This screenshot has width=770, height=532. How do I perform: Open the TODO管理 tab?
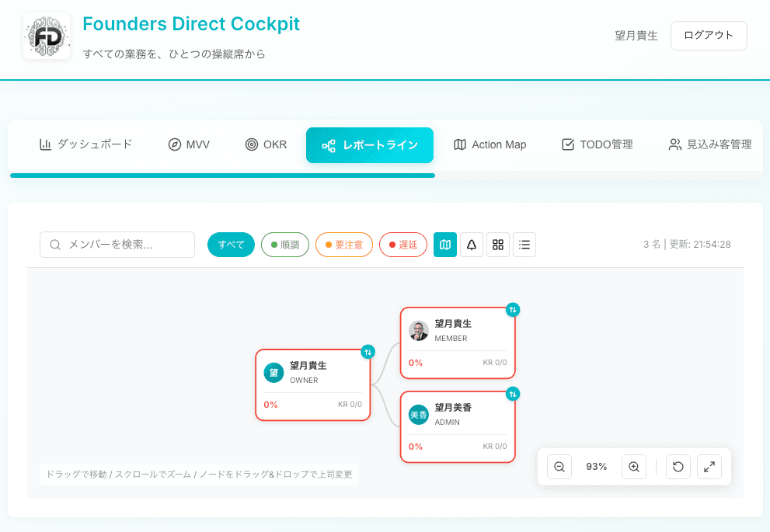pos(597,144)
